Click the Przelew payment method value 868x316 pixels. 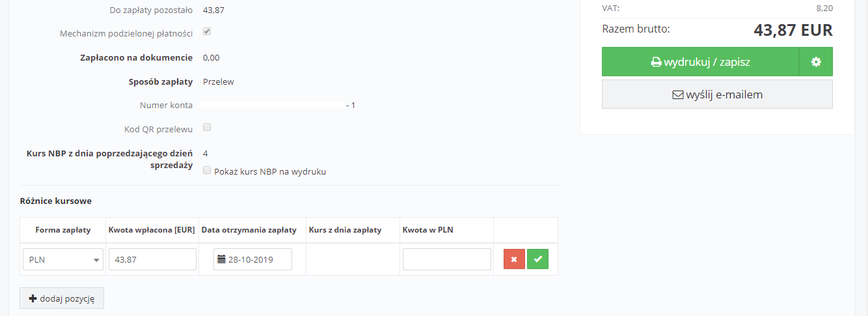[219, 81]
